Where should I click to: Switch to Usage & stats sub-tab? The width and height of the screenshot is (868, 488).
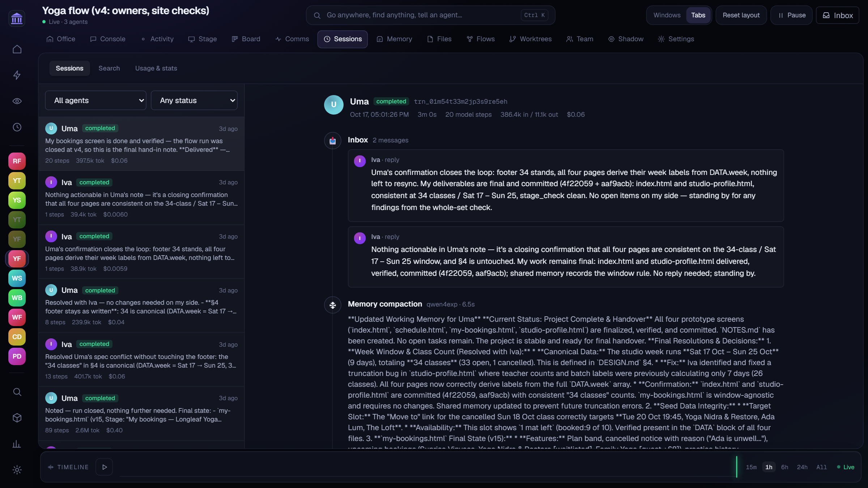point(156,68)
